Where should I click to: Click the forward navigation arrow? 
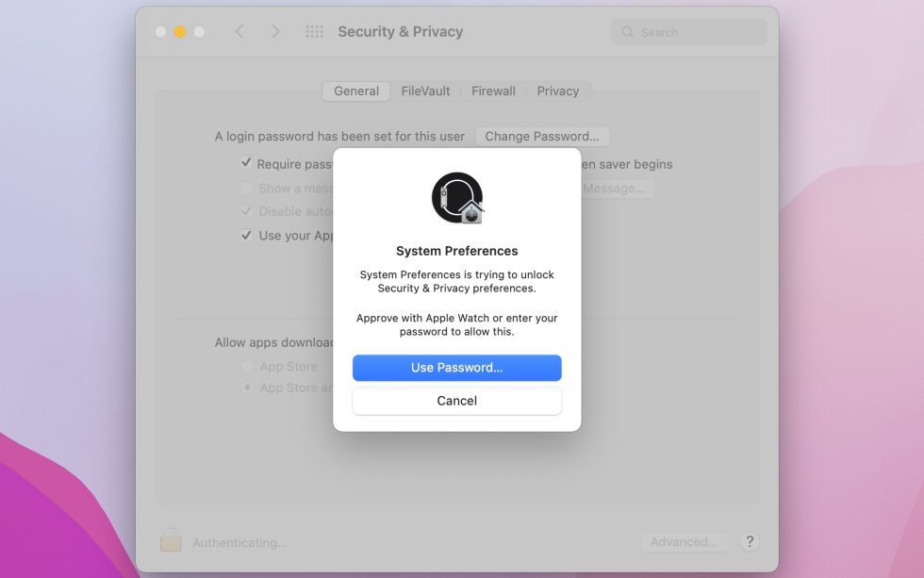[x=275, y=30]
